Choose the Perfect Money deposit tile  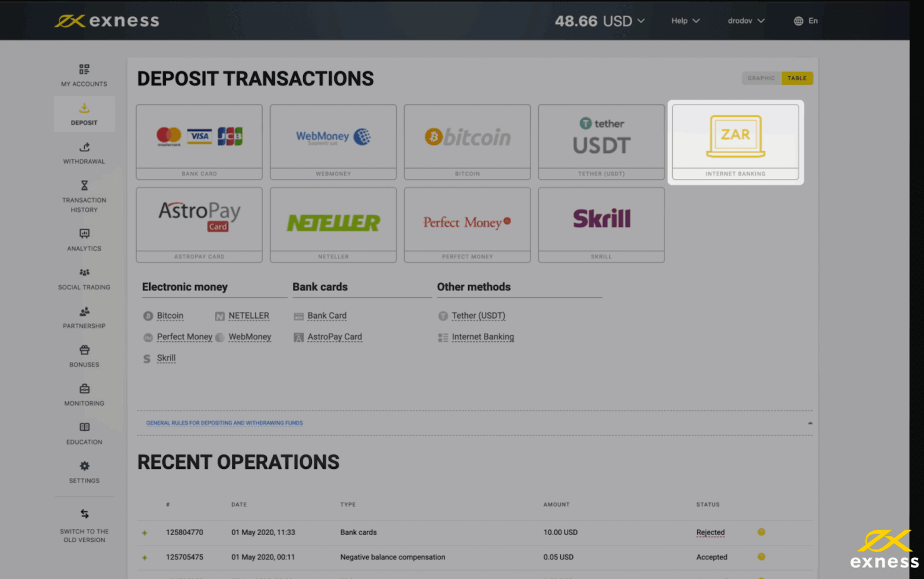[x=467, y=225]
